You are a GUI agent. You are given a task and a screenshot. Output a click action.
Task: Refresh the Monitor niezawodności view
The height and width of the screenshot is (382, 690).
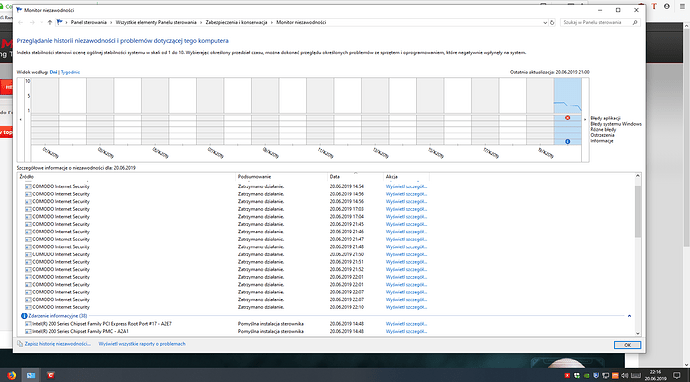pyautogui.click(x=552, y=22)
